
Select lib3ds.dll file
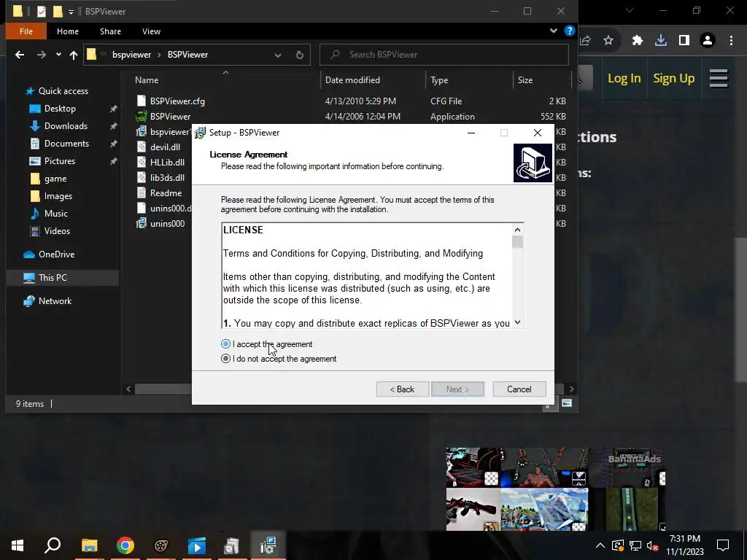click(167, 178)
